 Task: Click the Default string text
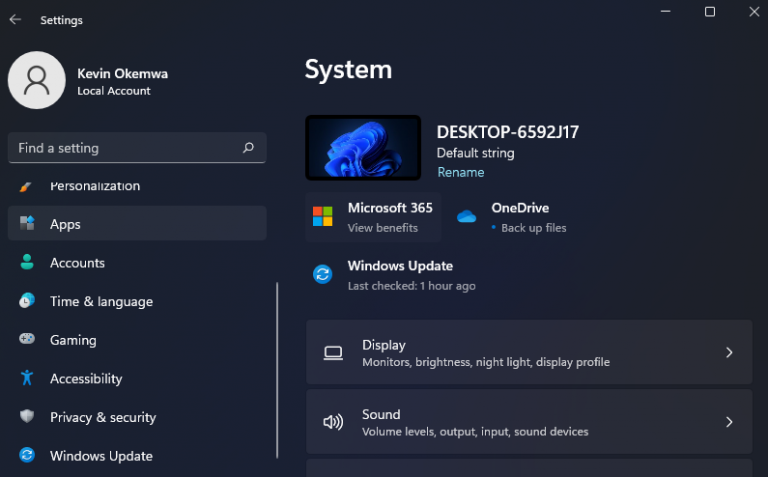click(475, 153)
